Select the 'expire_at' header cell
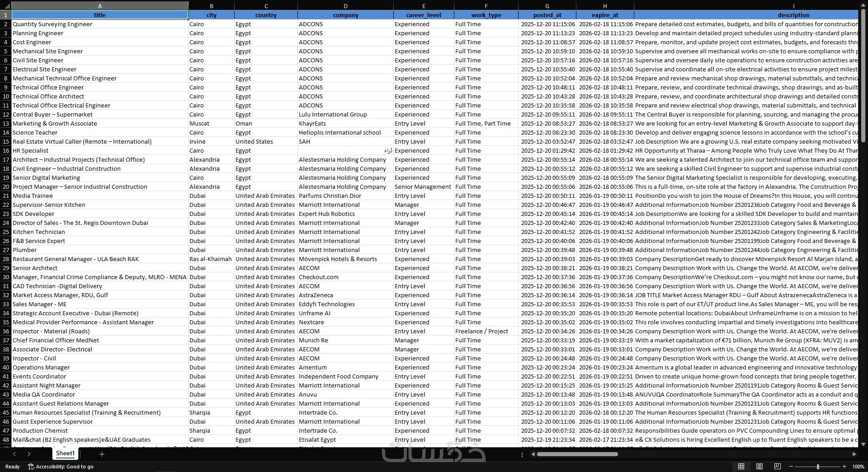 point(605,15)
